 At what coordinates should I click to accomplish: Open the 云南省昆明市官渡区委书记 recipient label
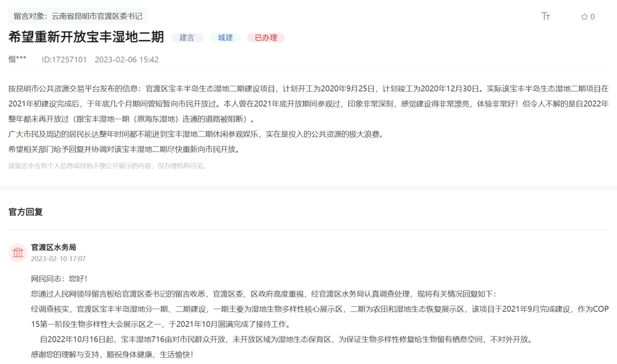(78, 16)
